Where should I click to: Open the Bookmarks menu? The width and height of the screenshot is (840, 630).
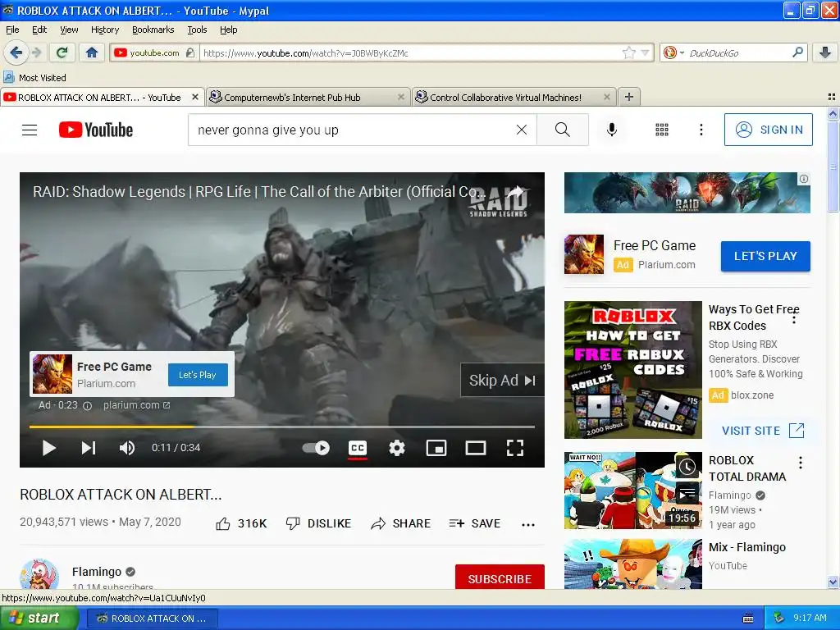153,30
